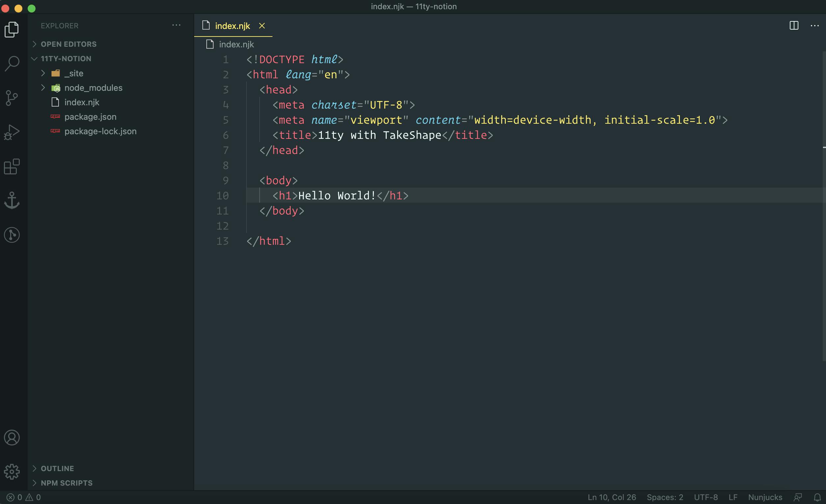The image size is (826, 504).
Task: Open the Explorer view icon
Action: pos(12,30)
